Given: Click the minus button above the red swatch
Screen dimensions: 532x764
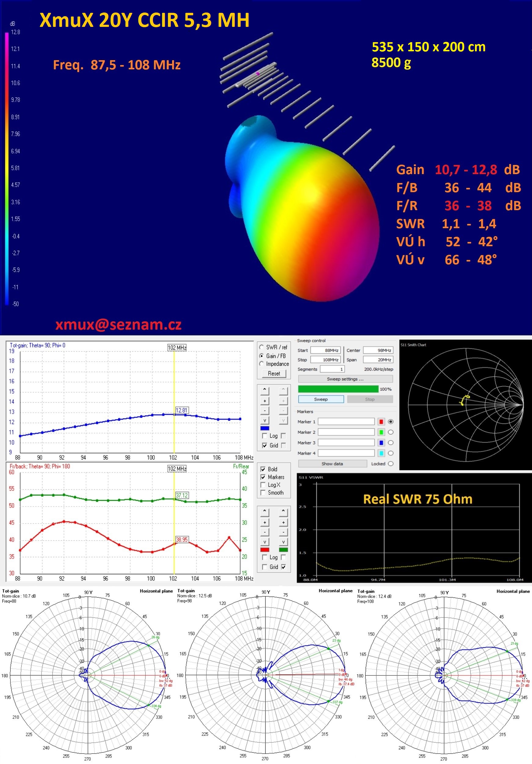Looking at the screenshot, I should (265, 532).
